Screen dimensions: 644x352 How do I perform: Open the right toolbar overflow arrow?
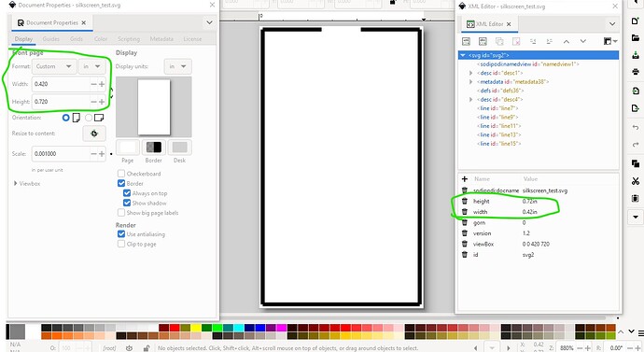pyautogui.click(x=636, y=217)
